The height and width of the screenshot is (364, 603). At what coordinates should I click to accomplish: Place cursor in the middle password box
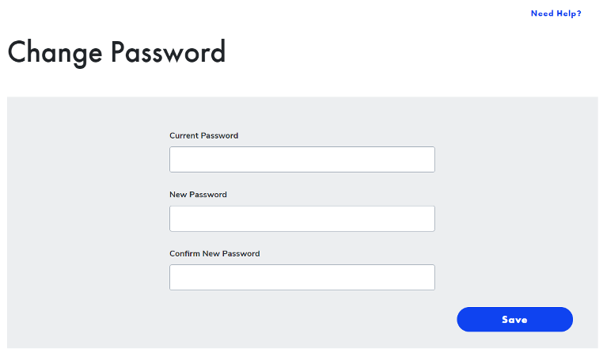tap(301, 218)
